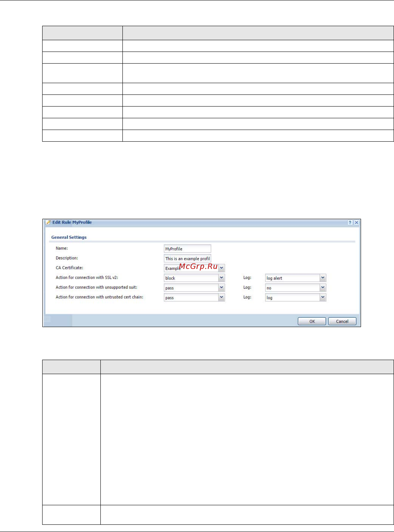Click the Description input field
This screenshot has width=394, height=532.
(x=187, y=258)
